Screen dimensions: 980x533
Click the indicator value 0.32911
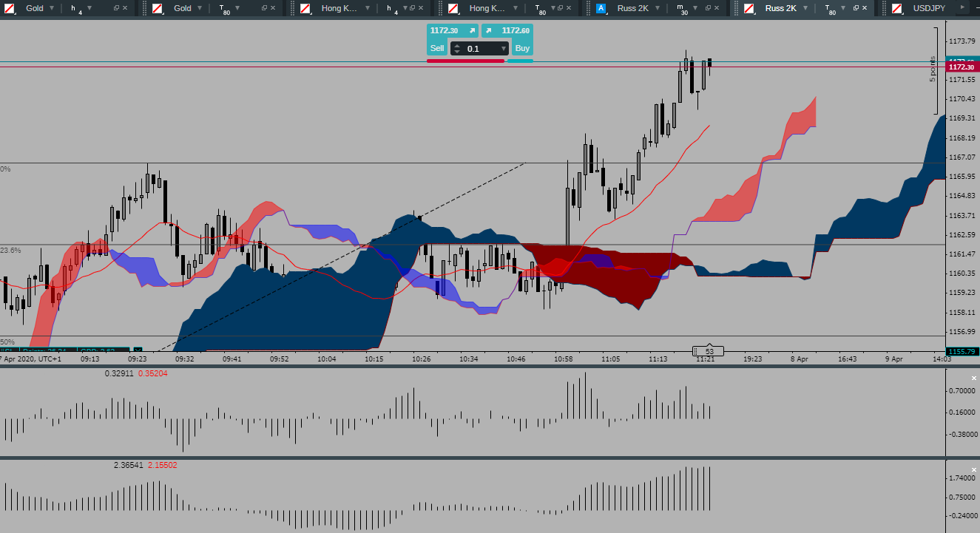coord(119,374)
